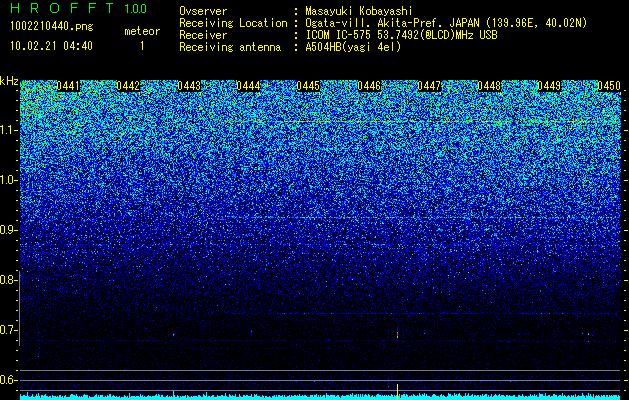
Task: Click the ICOM IC-575 receiver details
Action: [401, 35]
